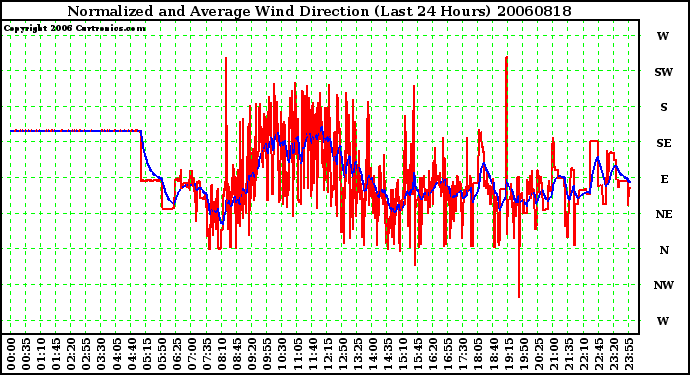Viewport: 690px width, 375px height.
Task: Select the W label below NW
Action: pyautogui.click(x=663, y=321)
